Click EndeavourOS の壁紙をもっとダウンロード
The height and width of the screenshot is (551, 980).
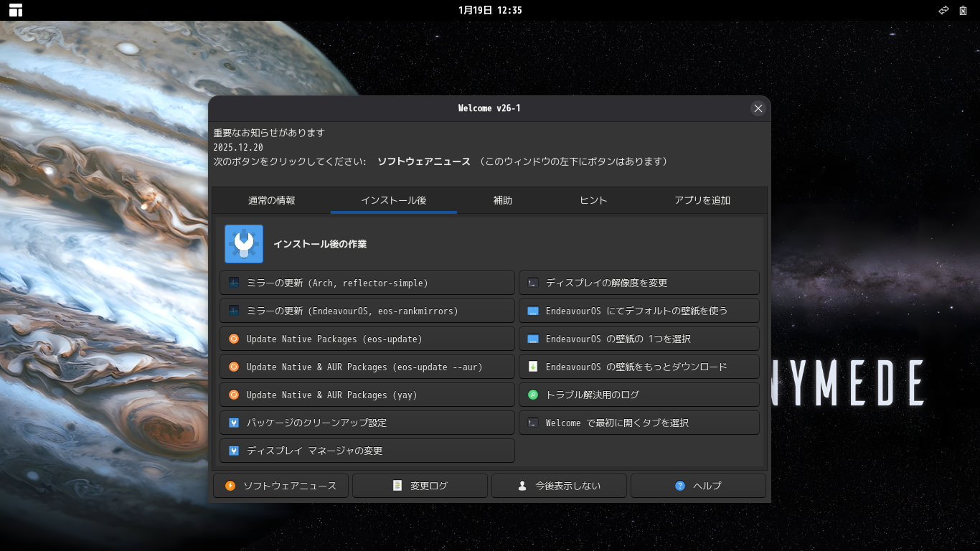(x=639, y=367)
